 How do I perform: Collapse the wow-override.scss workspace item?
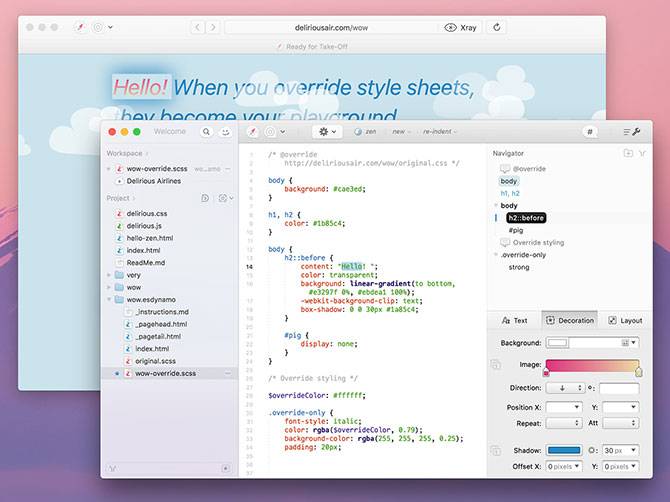tap(109, 169)
